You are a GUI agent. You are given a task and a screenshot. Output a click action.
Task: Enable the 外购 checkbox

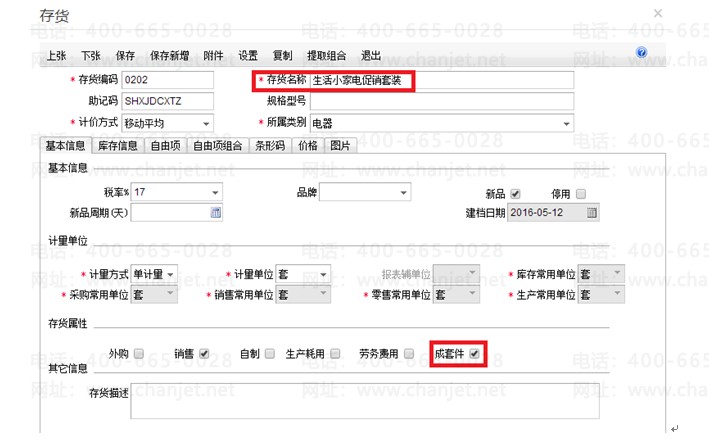pos(139,353)
